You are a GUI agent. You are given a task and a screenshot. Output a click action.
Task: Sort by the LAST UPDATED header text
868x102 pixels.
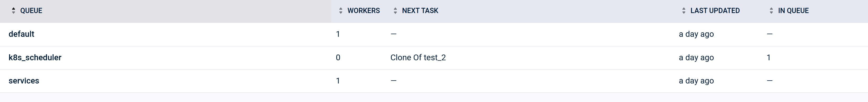point(715,11)
